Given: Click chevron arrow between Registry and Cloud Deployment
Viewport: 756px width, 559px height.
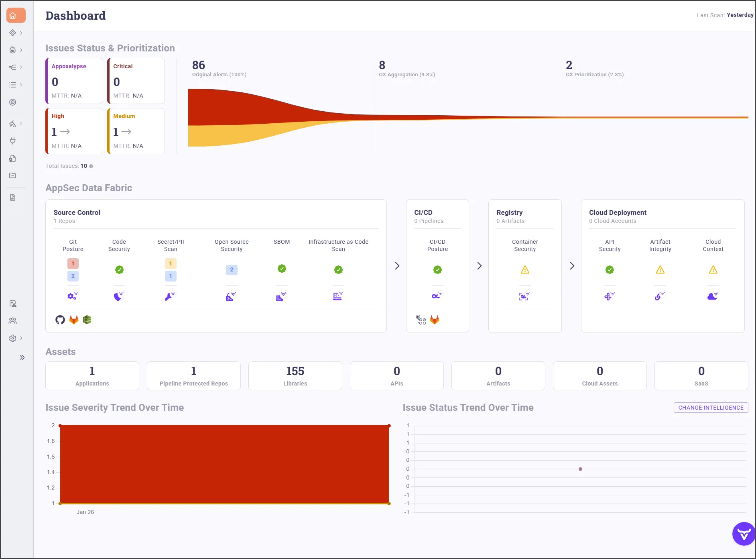Looking at the screenshot, I should point(572,266).
